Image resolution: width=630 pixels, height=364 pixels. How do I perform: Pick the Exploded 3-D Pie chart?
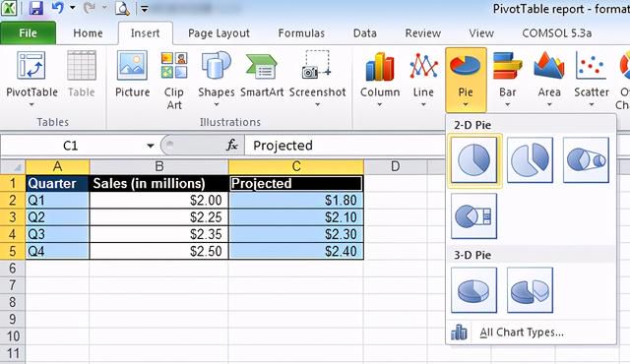[x=530, y=290]
